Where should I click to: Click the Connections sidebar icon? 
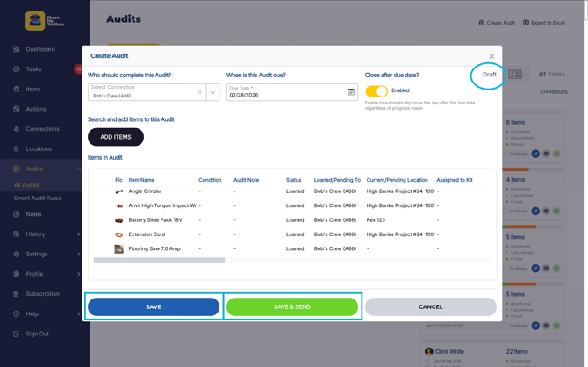tap(16, 129)
